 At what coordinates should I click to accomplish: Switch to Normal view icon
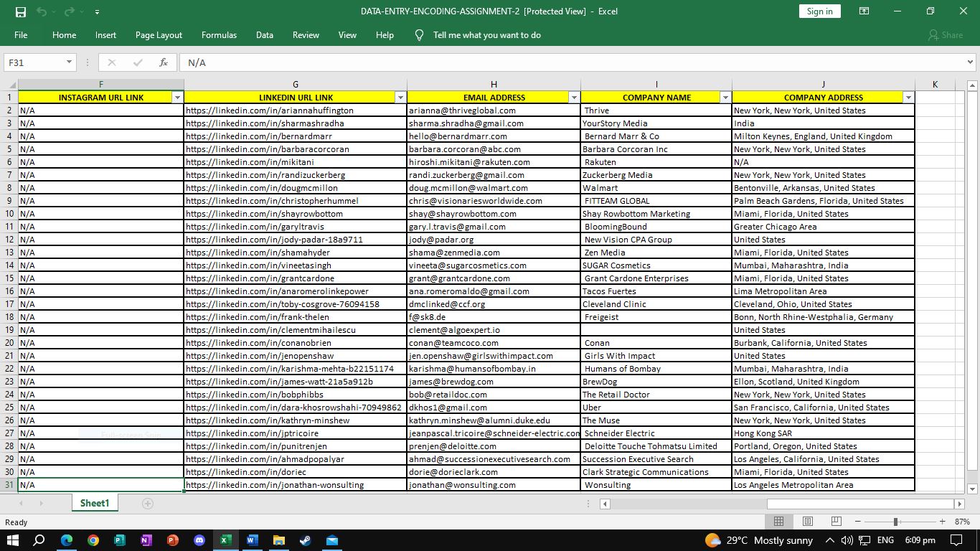coord(778,522)
